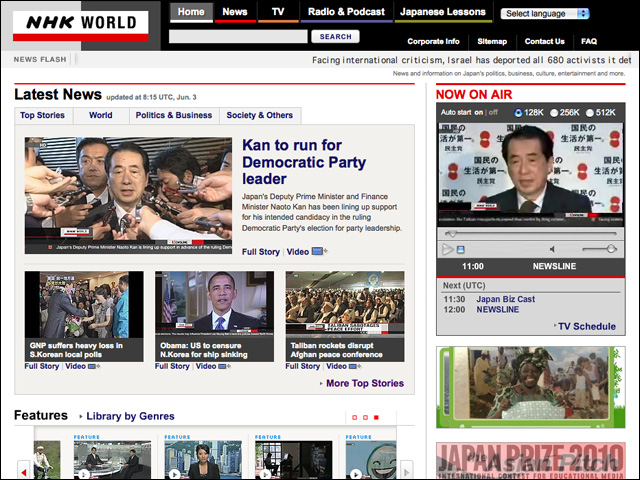Select the third features page indicator
The height and width of the screenshot is (480, 640).
click(376, 418)
